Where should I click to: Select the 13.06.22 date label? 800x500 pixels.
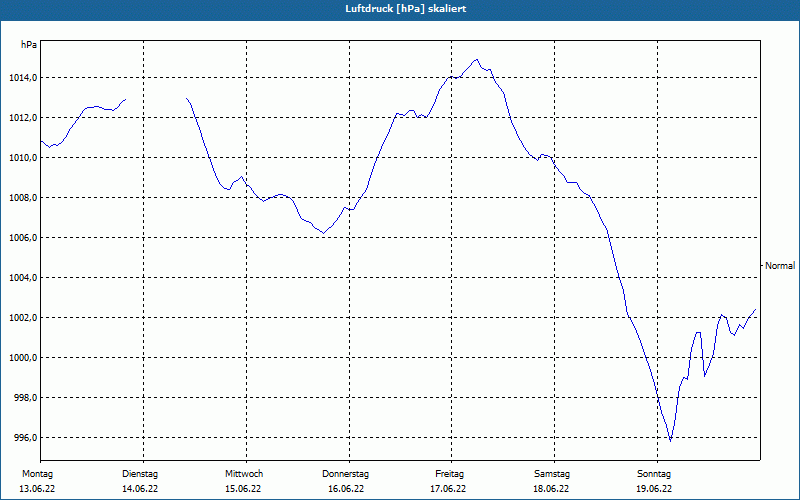pos(37,489)
